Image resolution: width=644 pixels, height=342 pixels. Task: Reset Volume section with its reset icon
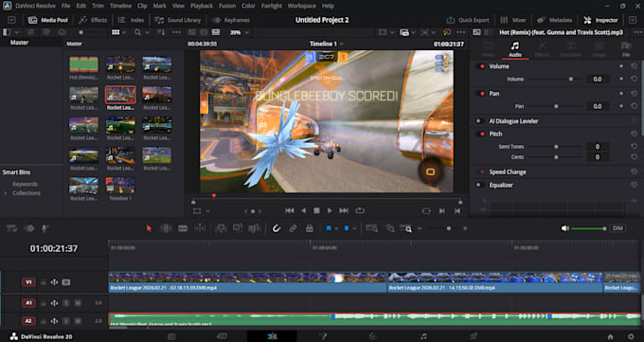tap(635, 66)
